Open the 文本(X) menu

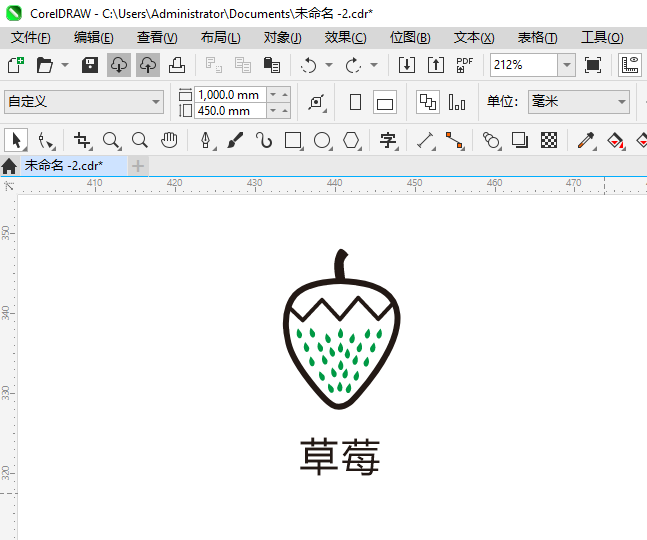pyautogui.click(x=474, y=38)
